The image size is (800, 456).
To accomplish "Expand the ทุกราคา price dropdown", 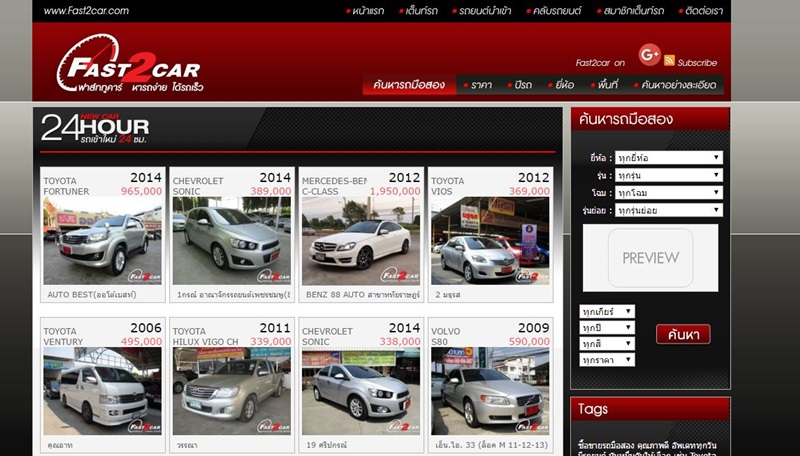I will click(607, 360).
